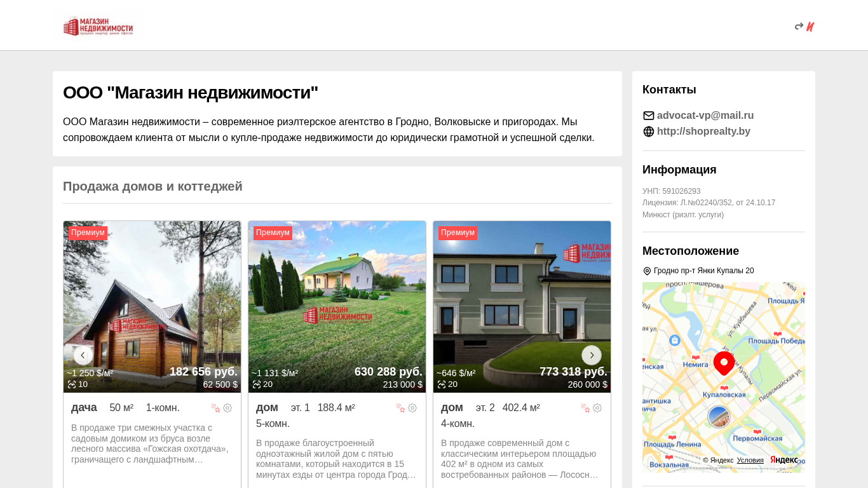Click the 773 318 руб. price
The width and height of the screenshot is (868, 488).
point(573,372)
